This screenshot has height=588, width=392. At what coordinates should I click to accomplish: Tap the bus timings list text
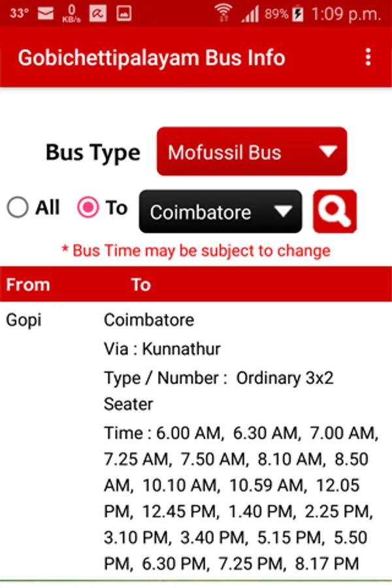241,498
